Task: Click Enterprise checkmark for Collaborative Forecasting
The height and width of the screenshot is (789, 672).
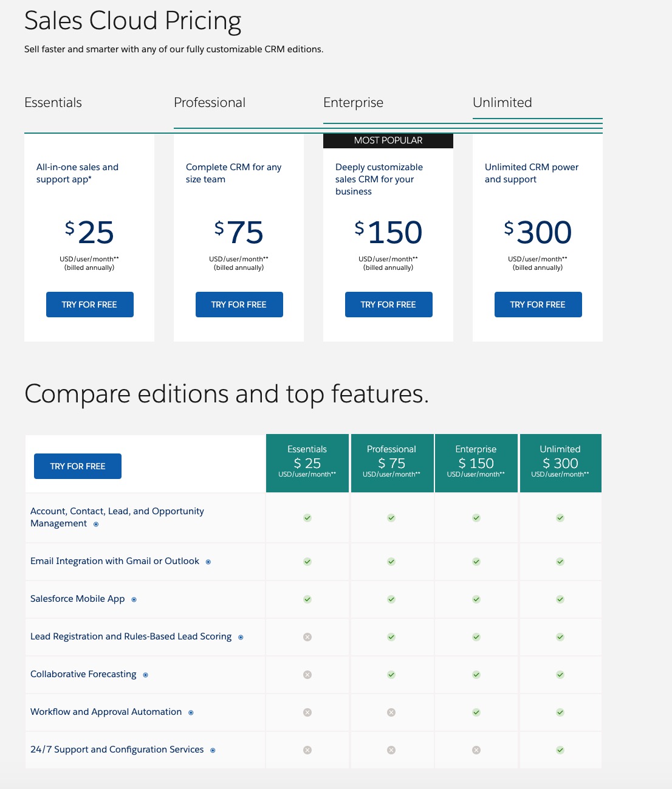Action: coord(476,675)
